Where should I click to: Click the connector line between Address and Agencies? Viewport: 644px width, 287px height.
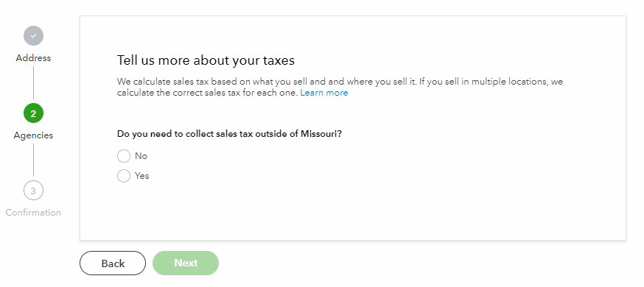coord(33,83)
